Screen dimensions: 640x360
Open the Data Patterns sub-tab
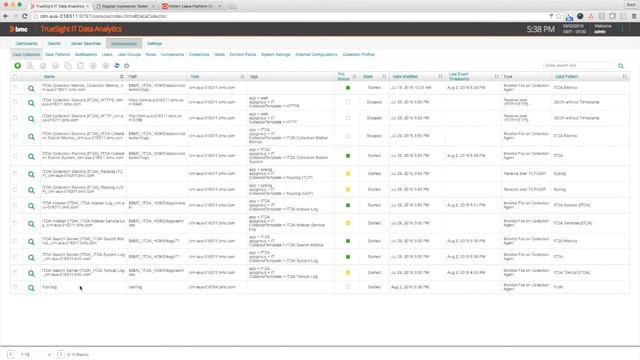58,54
